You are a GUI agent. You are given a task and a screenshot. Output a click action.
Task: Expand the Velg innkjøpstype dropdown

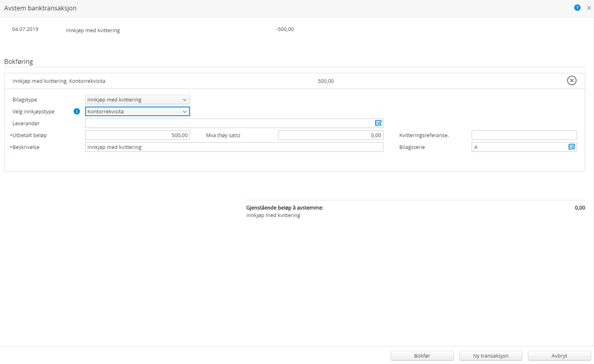pyautogui.click(x=137, y=111)
